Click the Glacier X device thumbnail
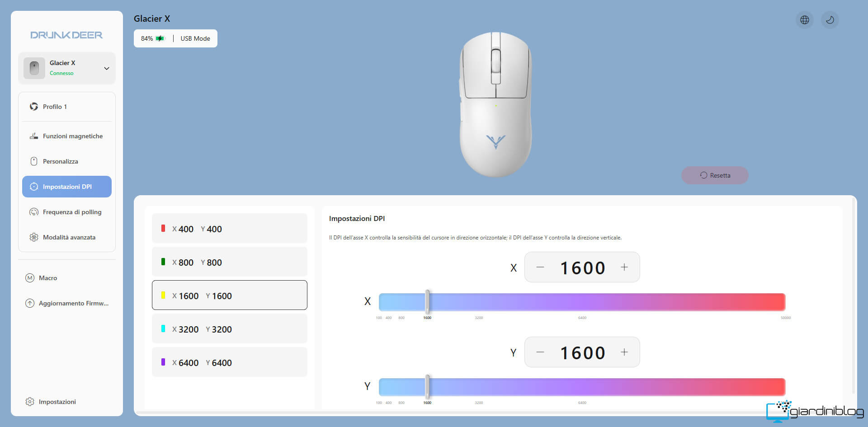Viewport: 868px width, 427px height. point(34,68)
